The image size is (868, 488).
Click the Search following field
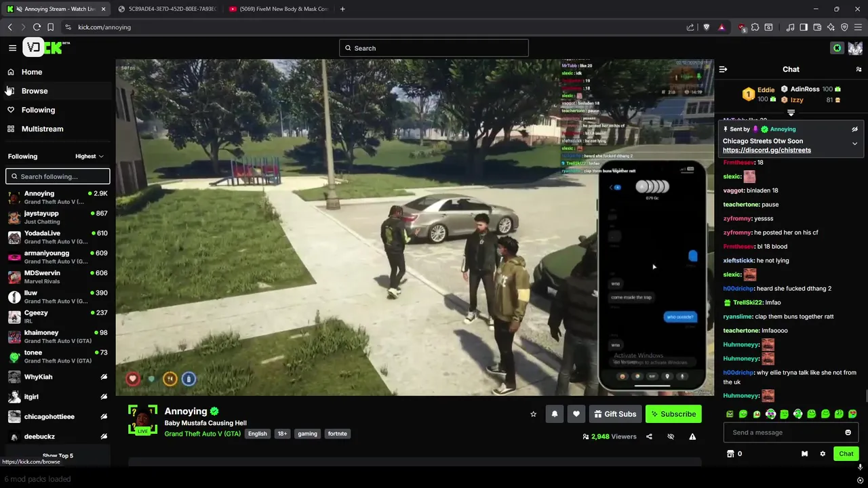[58, 176]
